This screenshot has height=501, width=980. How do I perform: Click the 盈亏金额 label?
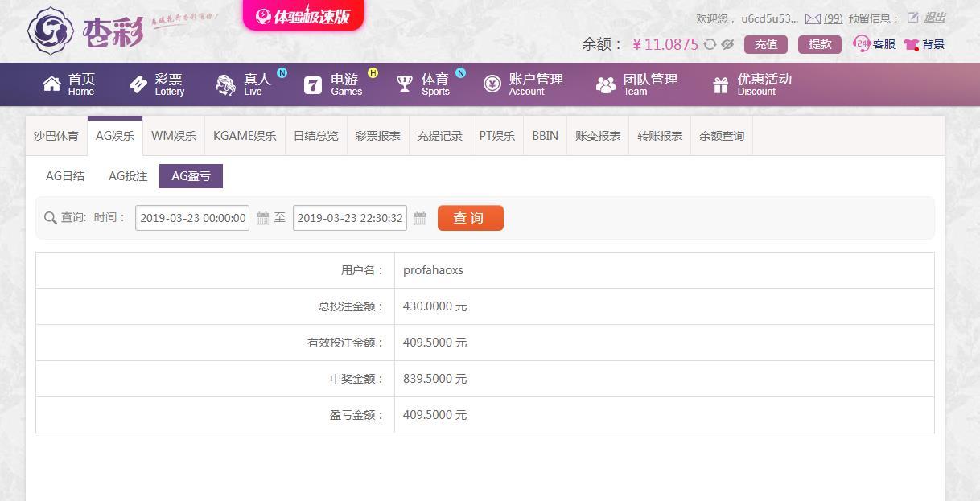click(357, 415)
